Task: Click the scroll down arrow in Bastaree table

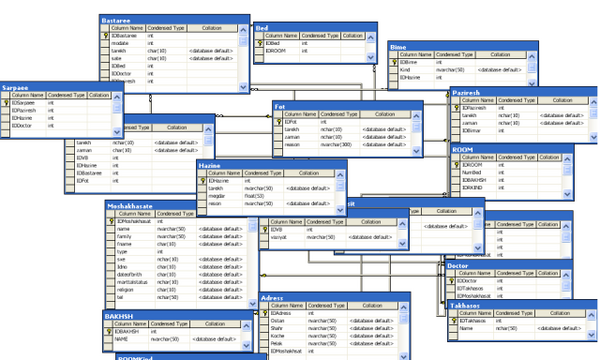Action: (x=243, y=87)
